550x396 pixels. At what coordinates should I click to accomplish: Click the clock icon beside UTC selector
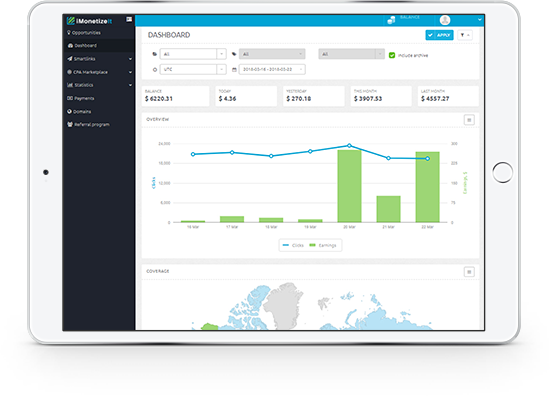(x=155, y=70)
